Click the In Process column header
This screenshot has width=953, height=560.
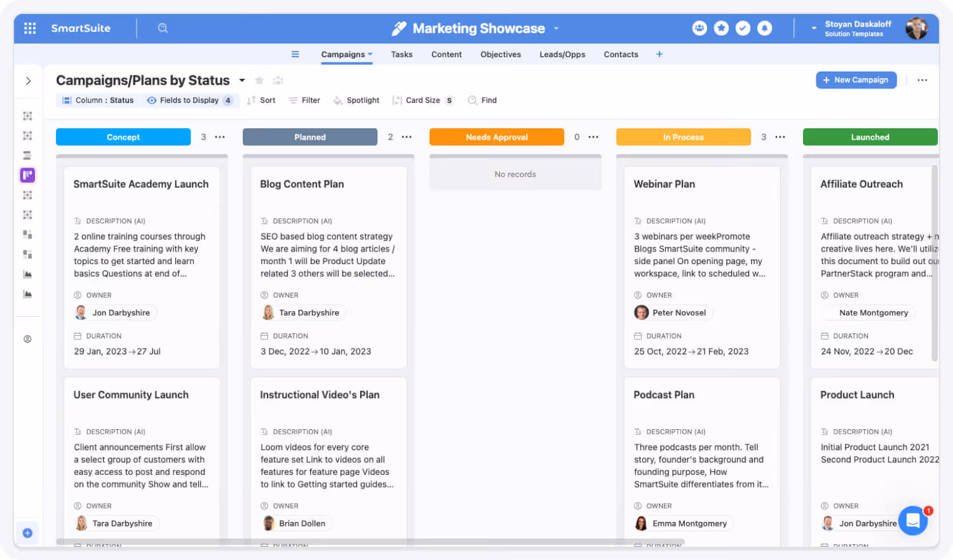(684, 137)
